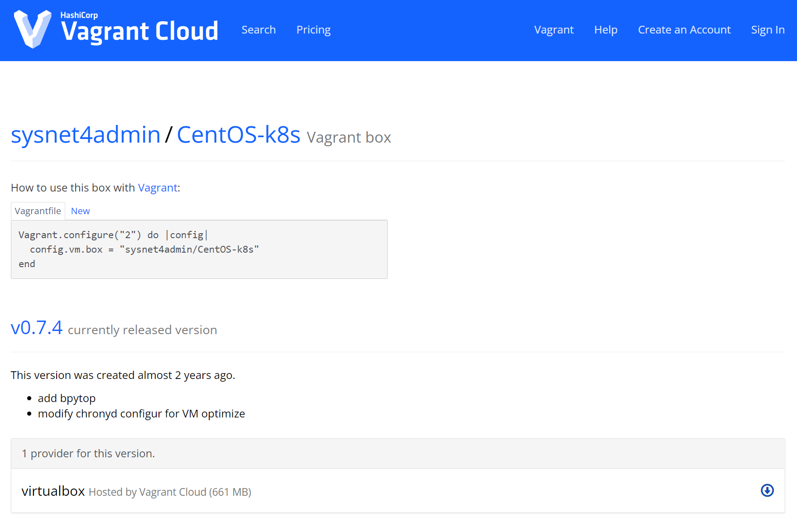The image size is (797, 532).
Task: Click Create an Account
Action: click(684, 30)
